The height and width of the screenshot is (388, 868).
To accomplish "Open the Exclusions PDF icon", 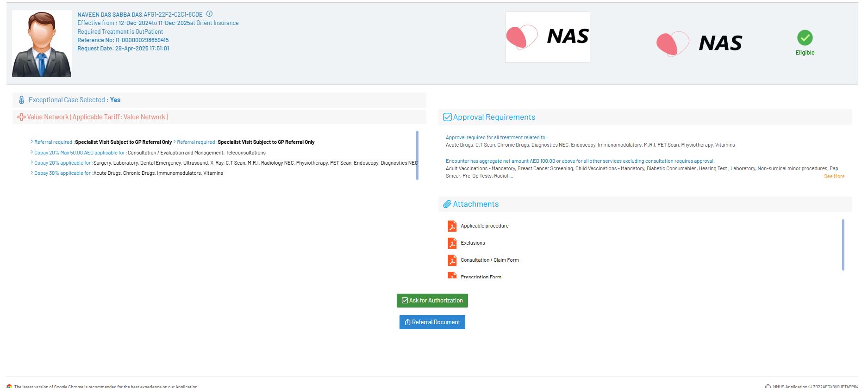I will pyautogui.click(x=452, y=243).
